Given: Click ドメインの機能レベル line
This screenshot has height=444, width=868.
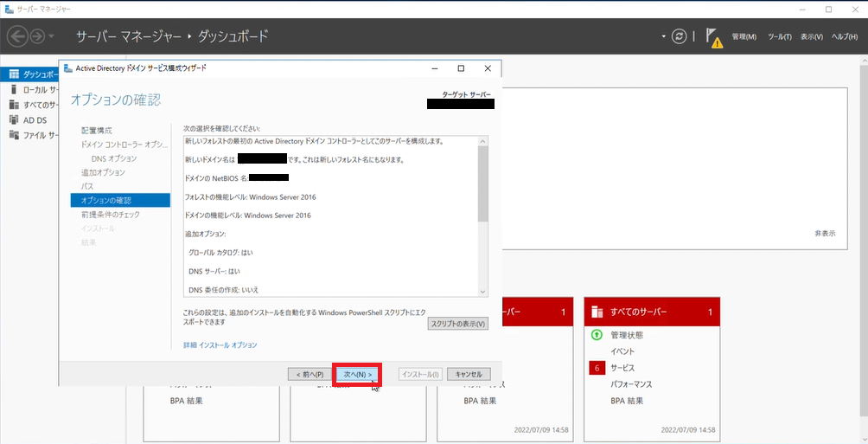Looking at the screenshot, I should point(248,215).
